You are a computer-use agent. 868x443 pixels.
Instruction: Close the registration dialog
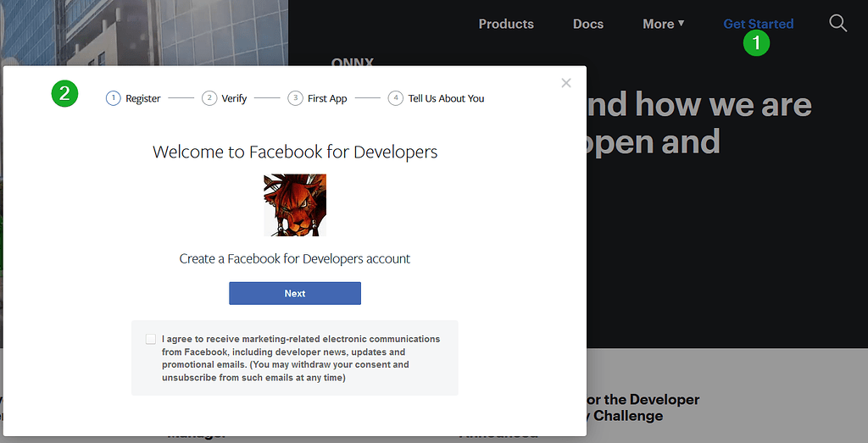pyautogui.click(x=565, y=83)
